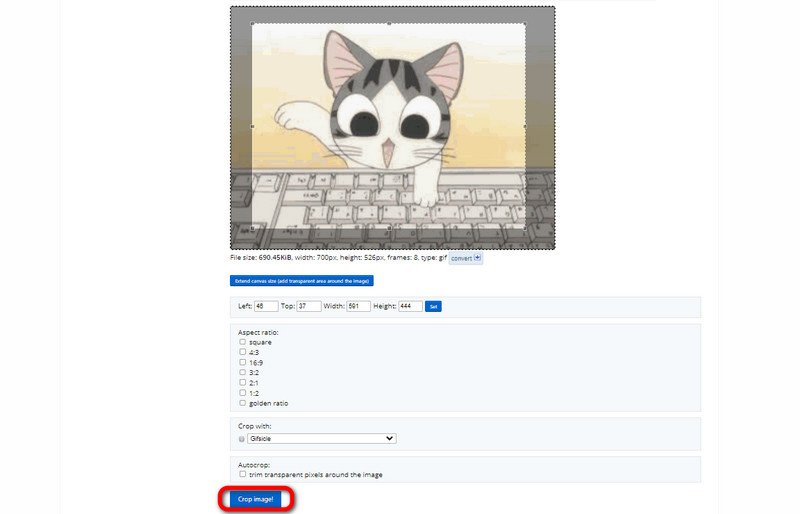The image size is (800, 514).
Task: Focus the Width value input field
Action: coord(358,306)
